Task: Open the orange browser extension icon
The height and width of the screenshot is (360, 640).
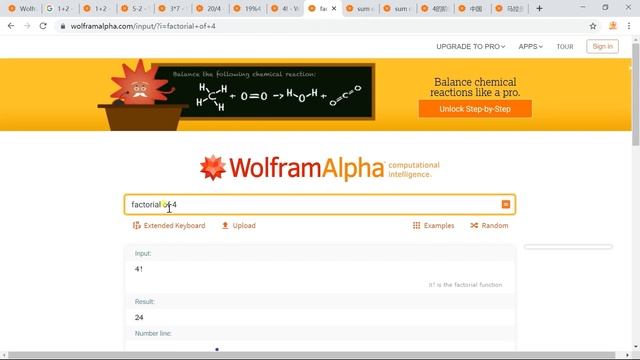Action: 613,26
